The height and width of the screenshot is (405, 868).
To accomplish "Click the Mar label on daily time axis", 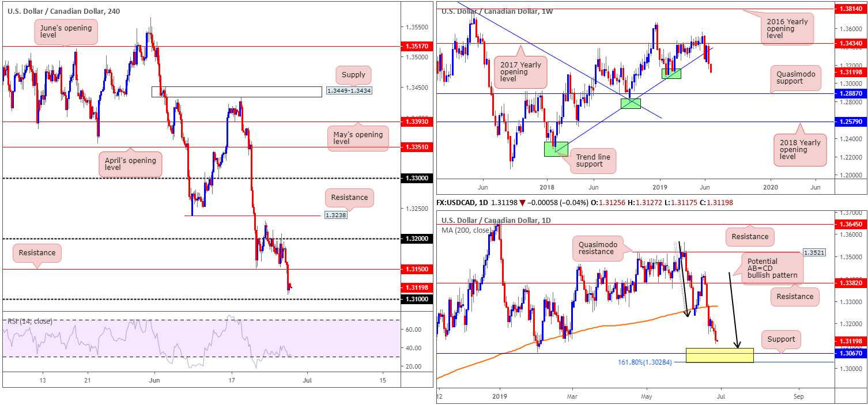I will 572,397.
